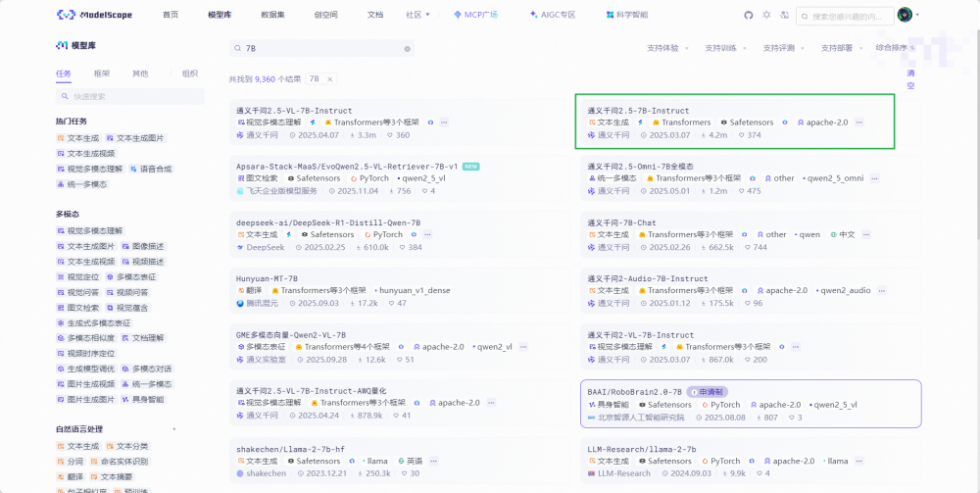Open the 支持部署 filter dropdown
The width and height of the screenshot is (980, 493).
click(x=841, y=48)
